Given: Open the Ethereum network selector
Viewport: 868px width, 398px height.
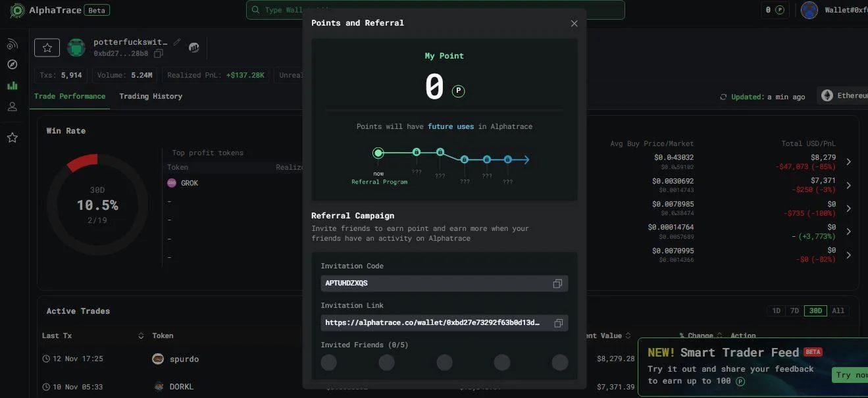Looking at the screenshot, I should click(x=843, y=96).
